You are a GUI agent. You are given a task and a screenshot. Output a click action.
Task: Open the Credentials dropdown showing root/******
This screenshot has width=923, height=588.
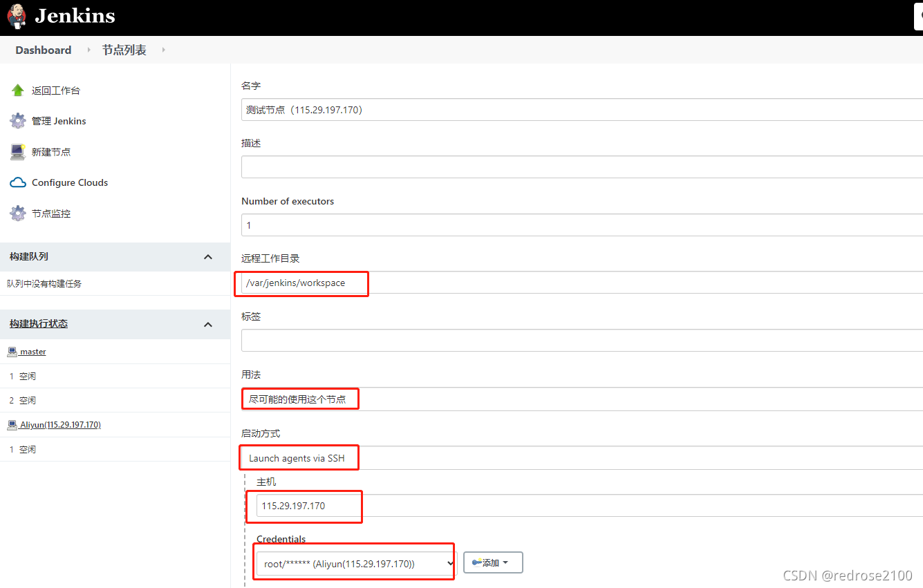tap(357, 563)
